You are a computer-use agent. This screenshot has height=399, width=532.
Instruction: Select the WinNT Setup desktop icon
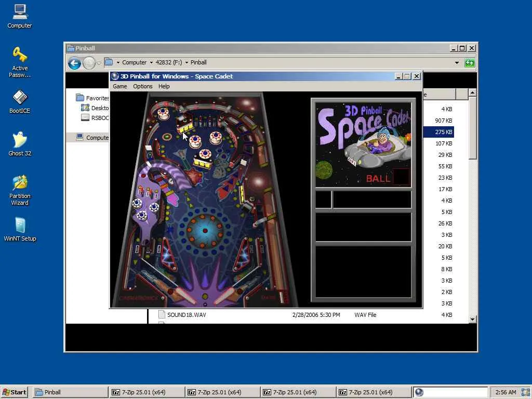tap(20, 229)
